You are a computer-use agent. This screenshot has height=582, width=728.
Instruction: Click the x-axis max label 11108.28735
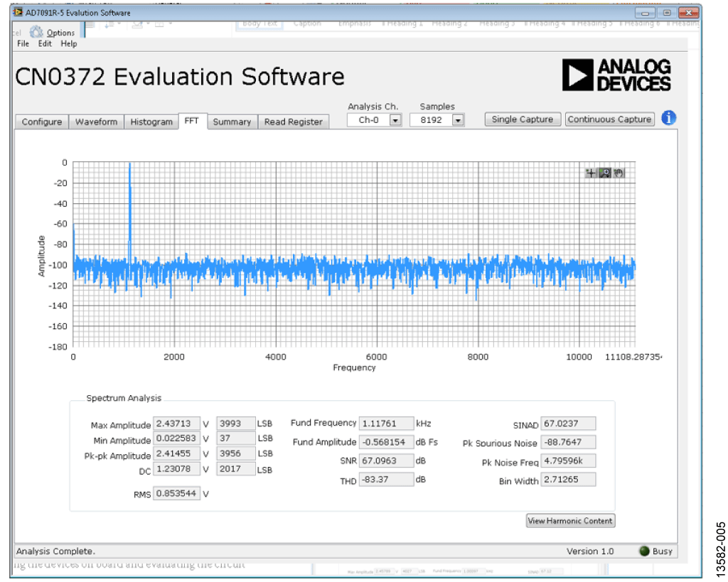click(x=633, y=357)
